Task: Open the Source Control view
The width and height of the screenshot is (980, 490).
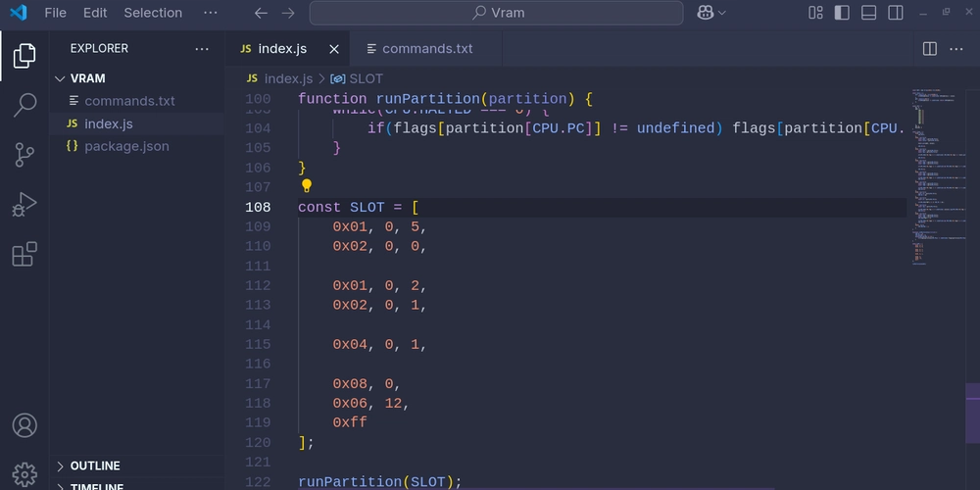Action: tap(24, 155)
